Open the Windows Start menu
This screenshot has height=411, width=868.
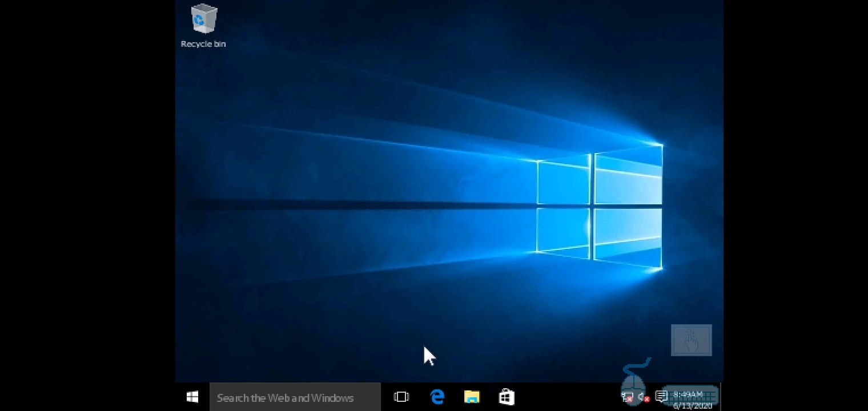192,397
